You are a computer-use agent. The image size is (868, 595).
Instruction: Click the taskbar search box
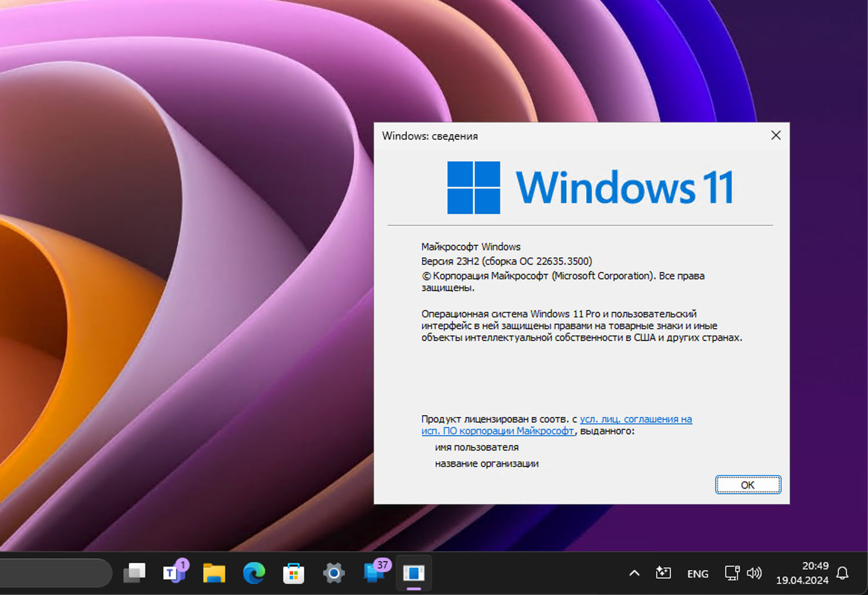(x=55, y=573)
